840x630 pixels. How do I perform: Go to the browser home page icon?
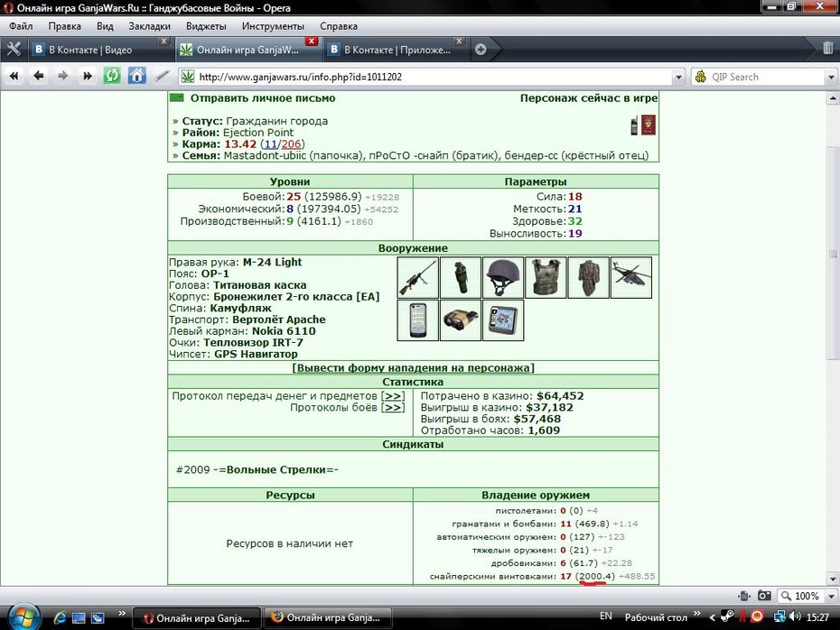pos(136,76)
